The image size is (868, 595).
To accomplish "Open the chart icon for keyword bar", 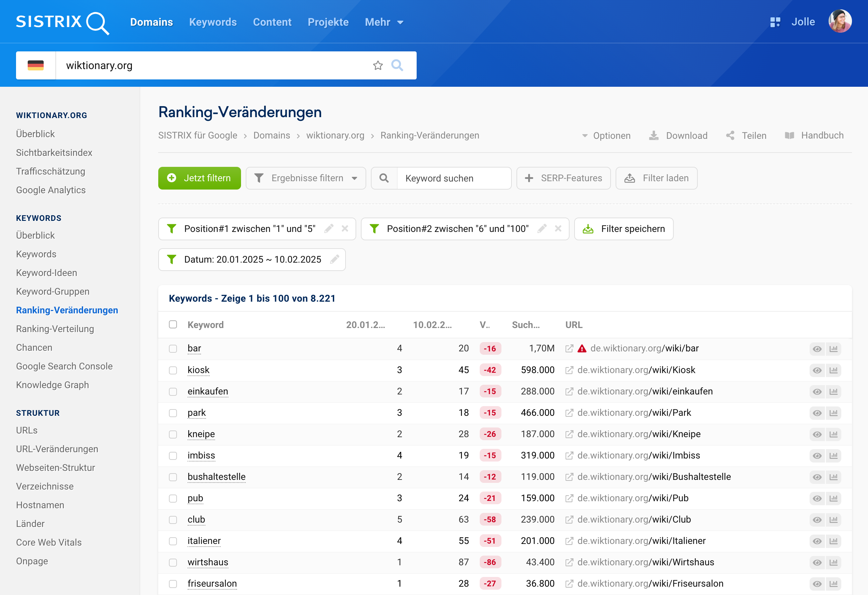I will [x=833, y=349].
